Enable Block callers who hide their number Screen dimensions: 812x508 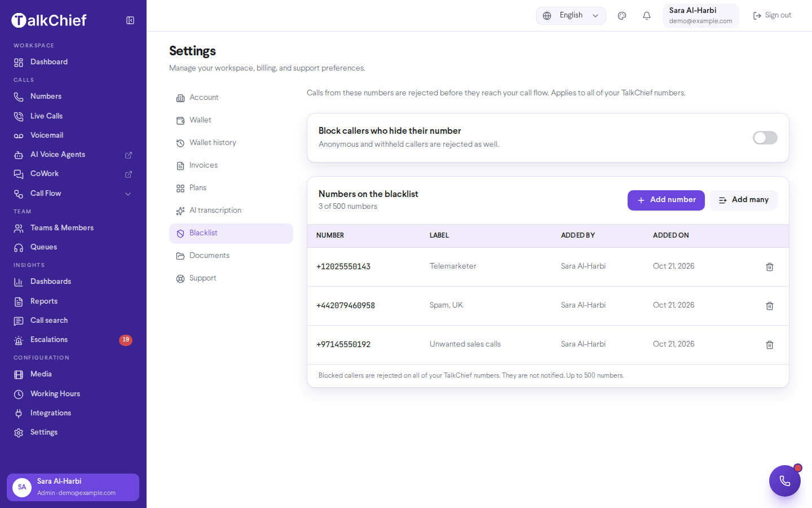point(765,138)
